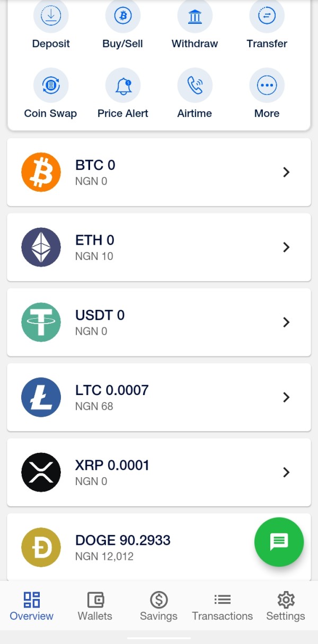This screenshot has width=318, height=644.
Task: Expand the BTC wallet chevron
Action: click(286, 172)
